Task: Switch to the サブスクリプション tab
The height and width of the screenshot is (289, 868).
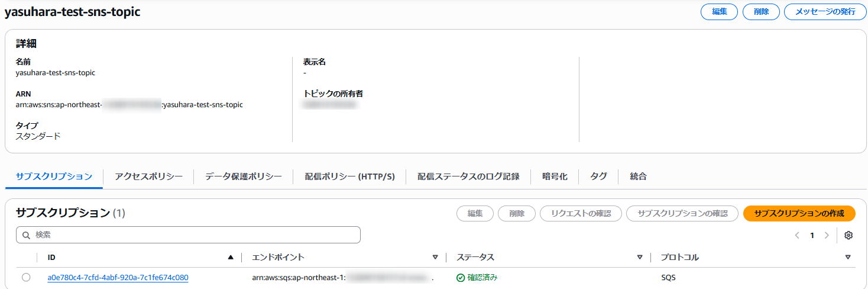Action: [54, 176]
